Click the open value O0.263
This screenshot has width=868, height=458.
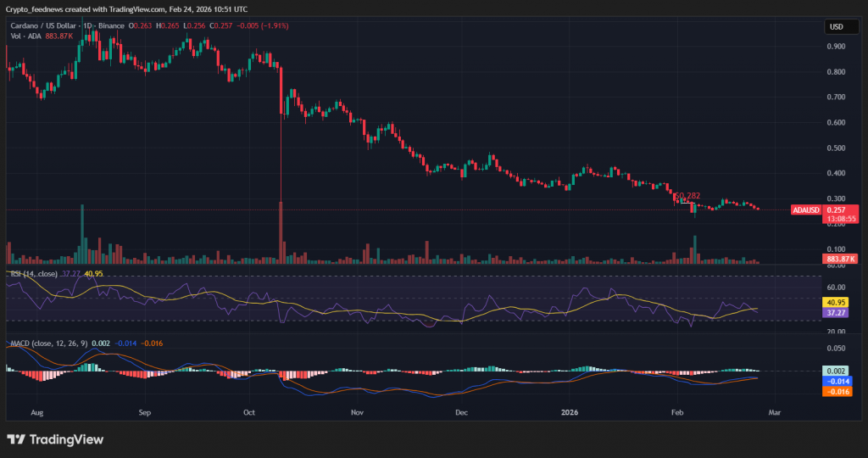(x=140, y=26)
